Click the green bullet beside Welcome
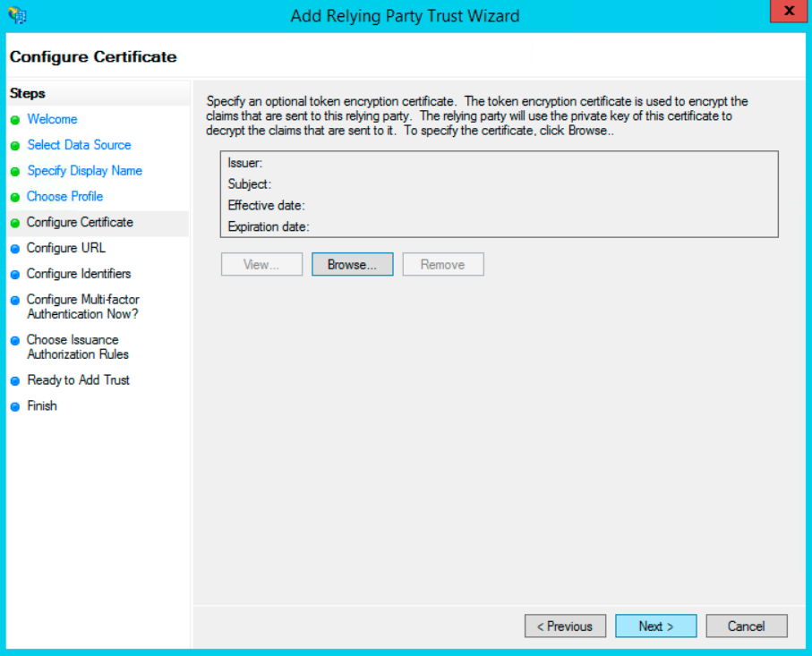Screen dimensions: 812x656 (x=15, y=120)
